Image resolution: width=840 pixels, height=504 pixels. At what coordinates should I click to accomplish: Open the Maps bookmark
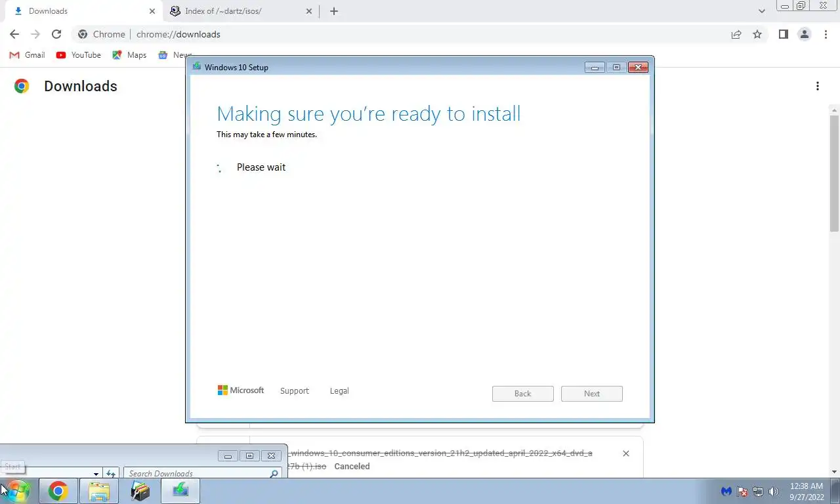[129, 55]
